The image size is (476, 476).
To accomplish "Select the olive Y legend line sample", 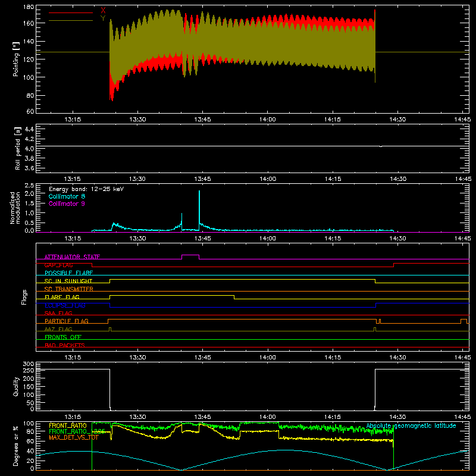I will click(x=71, y=21).
